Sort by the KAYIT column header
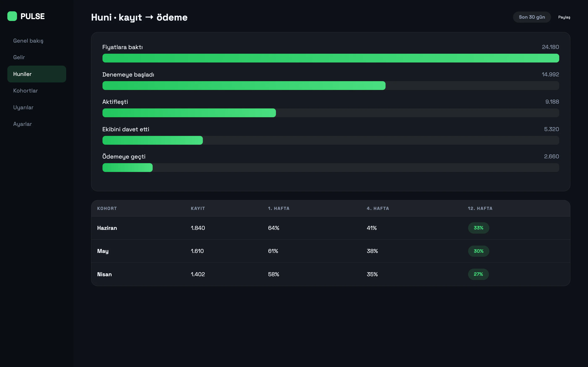The image size is (588, 367). coord(198,208)
